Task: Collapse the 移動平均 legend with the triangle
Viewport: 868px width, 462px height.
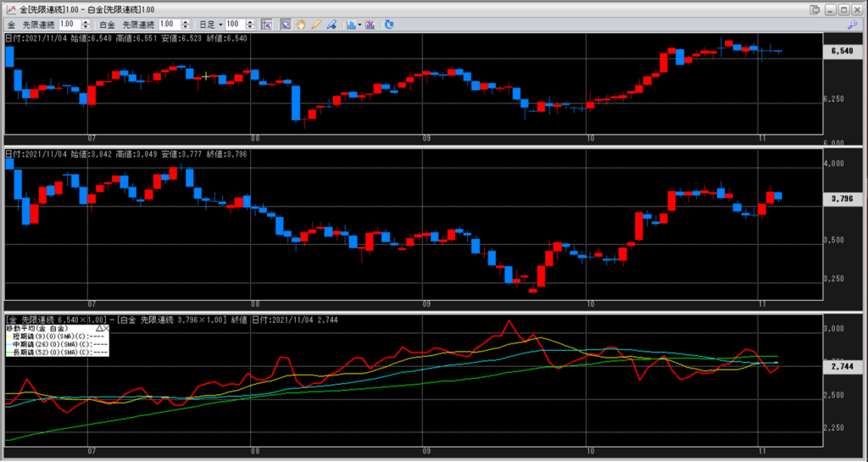Action: click(99, 327)
